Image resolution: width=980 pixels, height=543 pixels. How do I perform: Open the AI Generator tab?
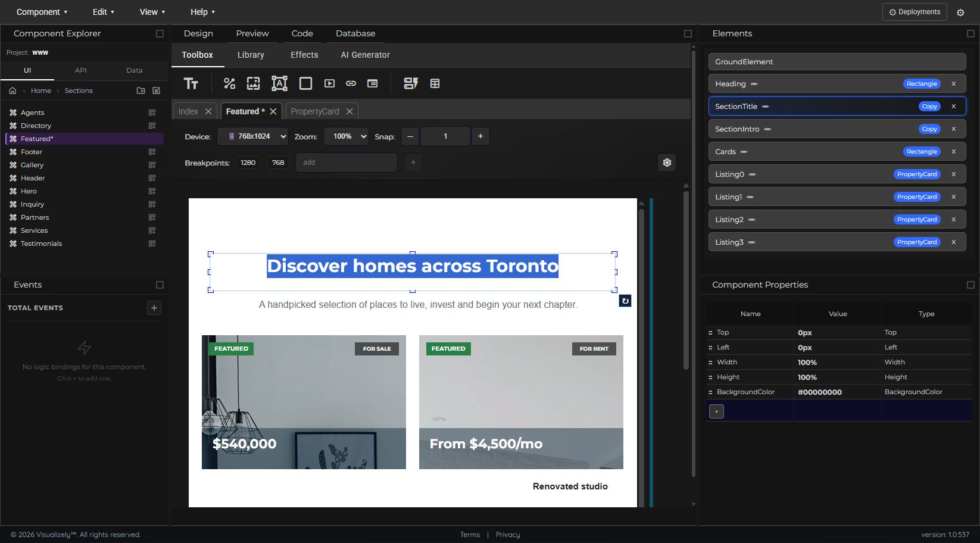365,55
